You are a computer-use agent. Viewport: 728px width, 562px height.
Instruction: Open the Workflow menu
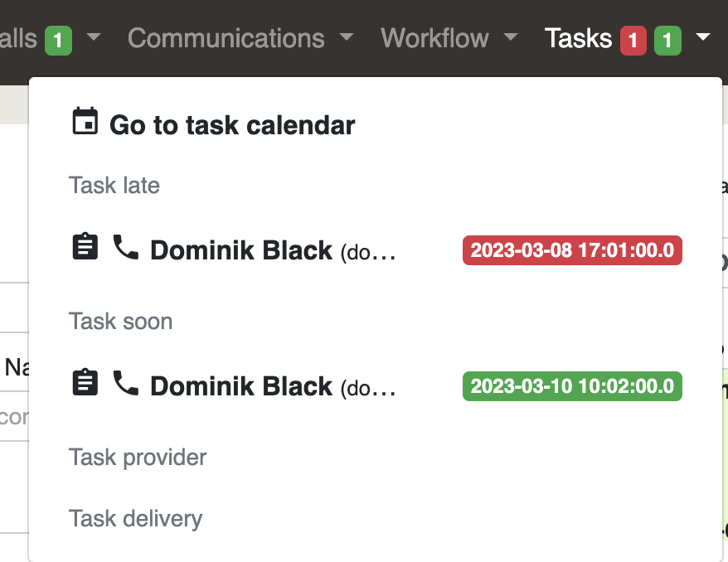tap(434, 38)
